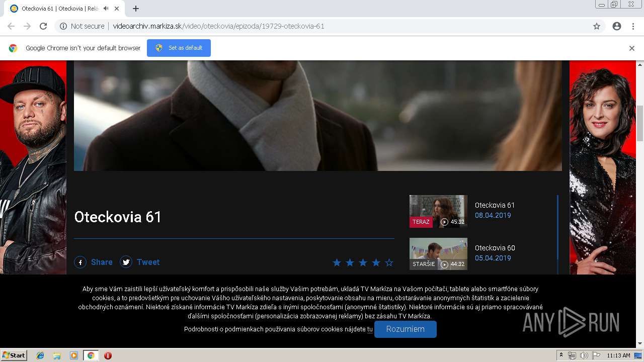
Task: Open the red shield taskbar icon
Action: click(108, 355)
